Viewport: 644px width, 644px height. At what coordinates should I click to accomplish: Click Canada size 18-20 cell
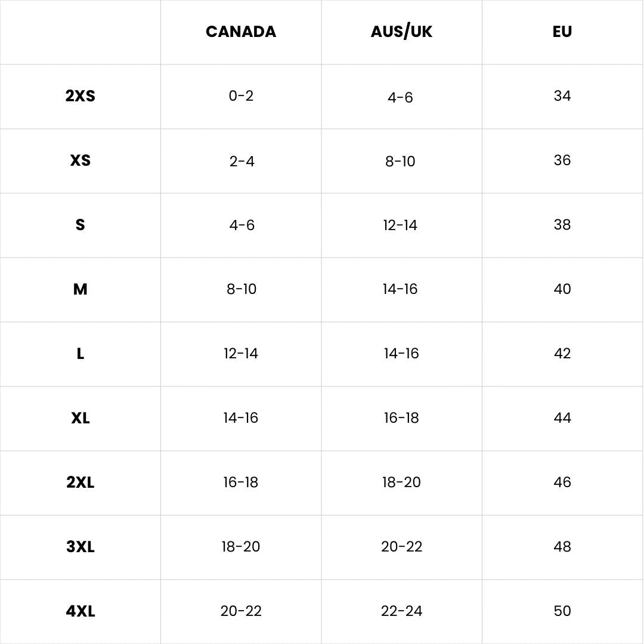241,547
